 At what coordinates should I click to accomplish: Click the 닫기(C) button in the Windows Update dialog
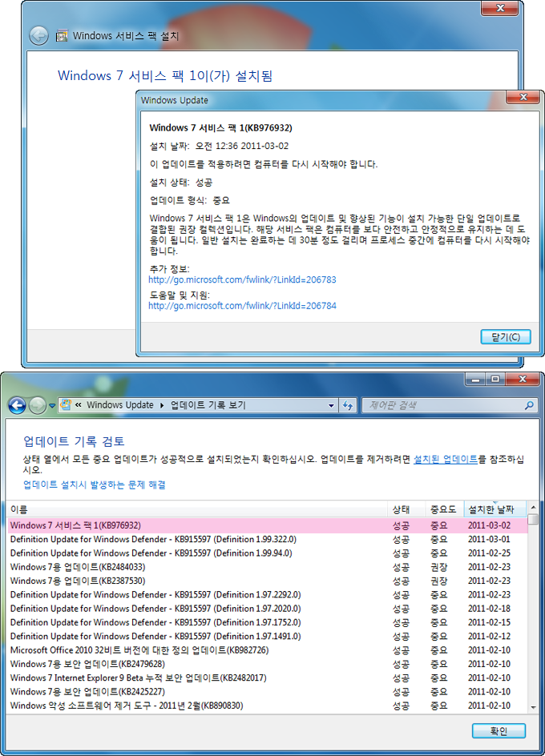(506, 336)
